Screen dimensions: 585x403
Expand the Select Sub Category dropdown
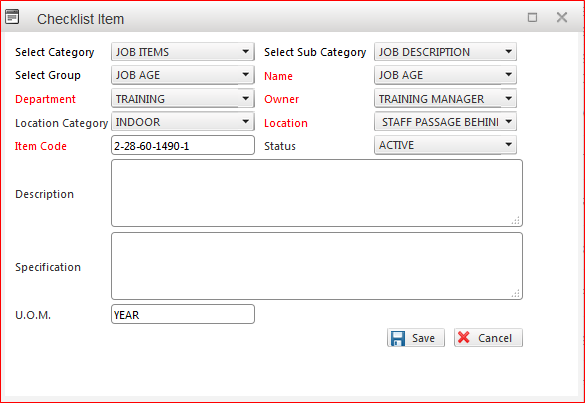pyautogui.click(x=445, y=51)
